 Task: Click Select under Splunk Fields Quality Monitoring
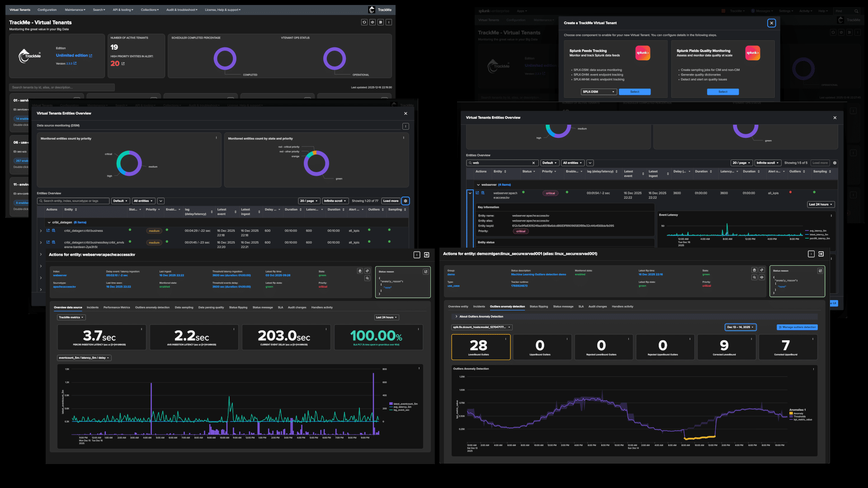point(722,92)
